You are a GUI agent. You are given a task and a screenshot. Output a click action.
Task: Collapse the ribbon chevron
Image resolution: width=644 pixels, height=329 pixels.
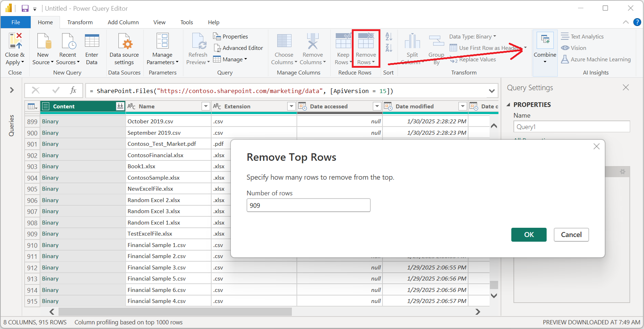click(626, 22)
